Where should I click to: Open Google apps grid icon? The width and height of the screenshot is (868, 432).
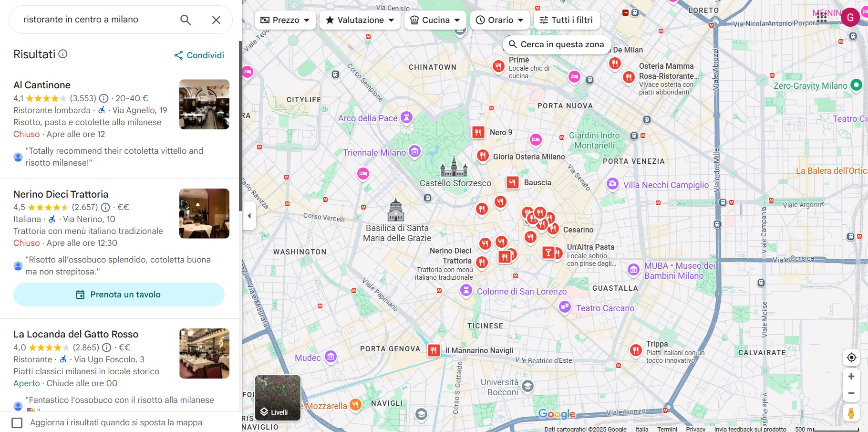(x=821, y=18)
